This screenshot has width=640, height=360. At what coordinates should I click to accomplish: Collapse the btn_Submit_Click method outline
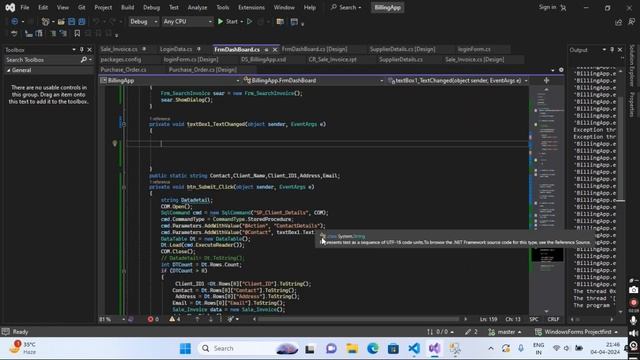124,187
